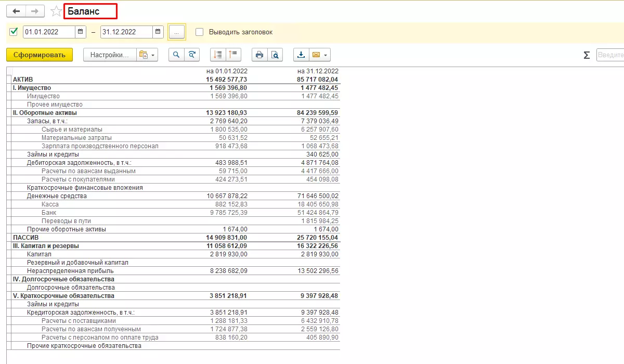Click the sum input field
The height and width of the screenshot is (364, 624).
(x=610, y=55)
